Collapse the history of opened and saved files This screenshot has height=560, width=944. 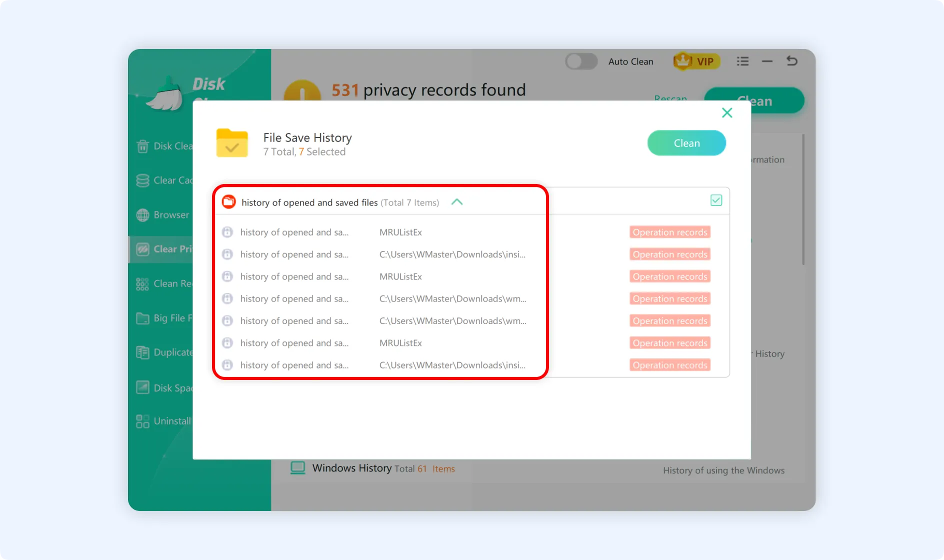[x=456, y=202]
